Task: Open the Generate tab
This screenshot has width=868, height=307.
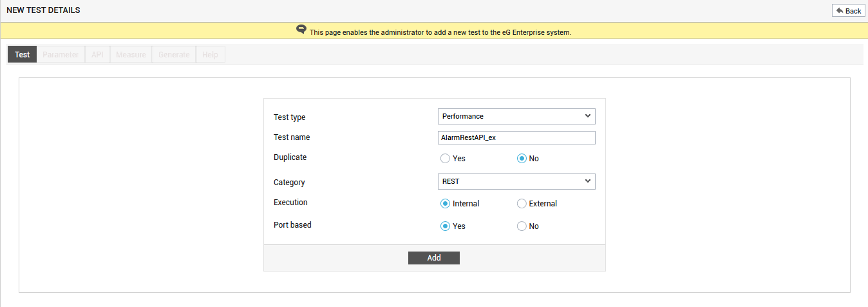Action: tap(174, 55)
